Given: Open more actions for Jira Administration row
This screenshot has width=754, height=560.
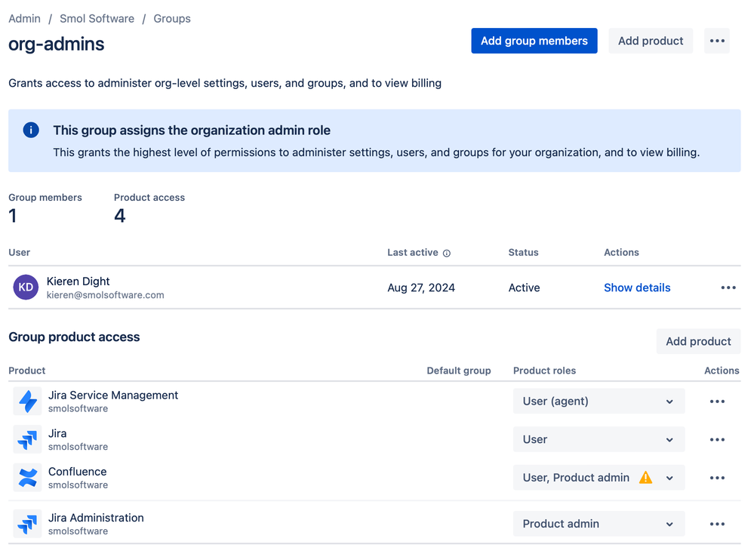Looking at the screenshot, I should [717, 524].
